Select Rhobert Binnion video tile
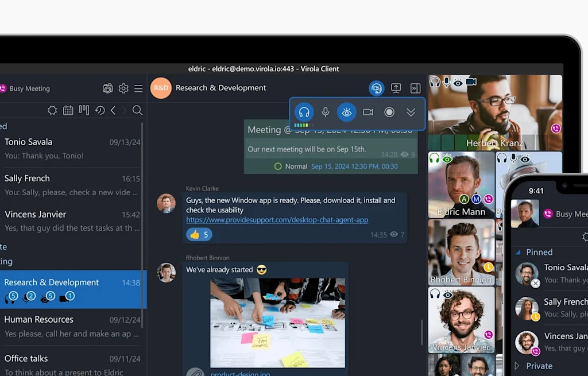The height and width of the screenshot is (376, 588). point(461,252)
